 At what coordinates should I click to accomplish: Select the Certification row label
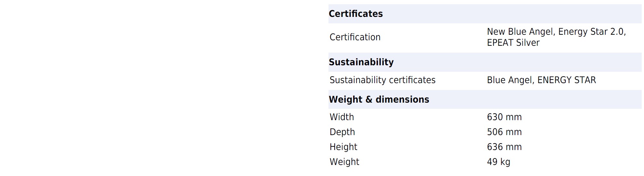355,37
